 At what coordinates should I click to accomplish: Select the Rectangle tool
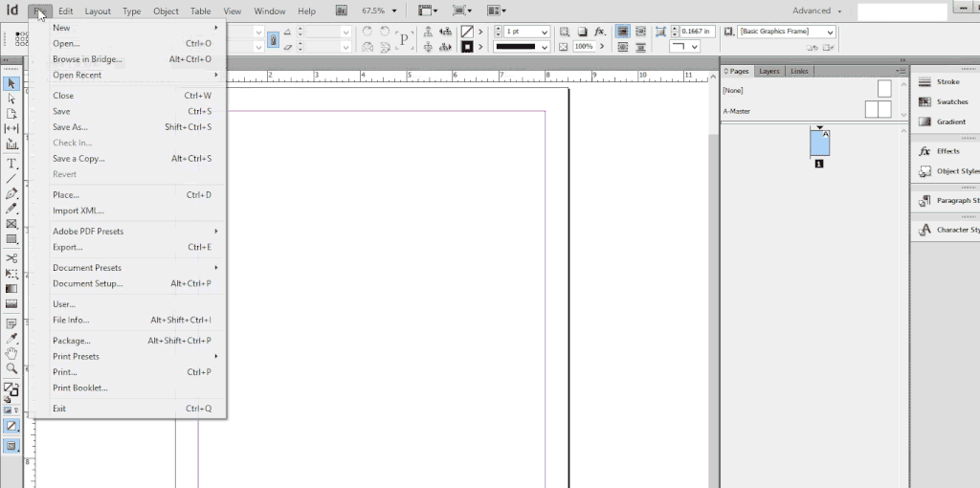pos(11,239)
